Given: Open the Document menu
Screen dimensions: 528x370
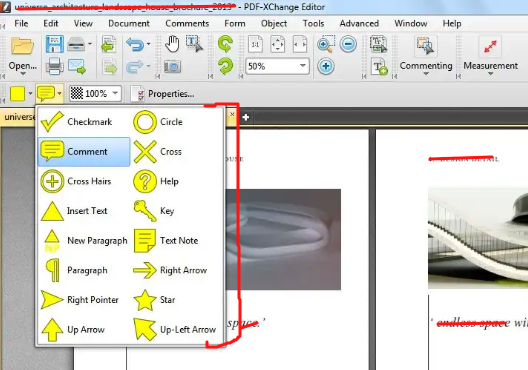Looking at the screenshot, I should click(x=129, y=24).
